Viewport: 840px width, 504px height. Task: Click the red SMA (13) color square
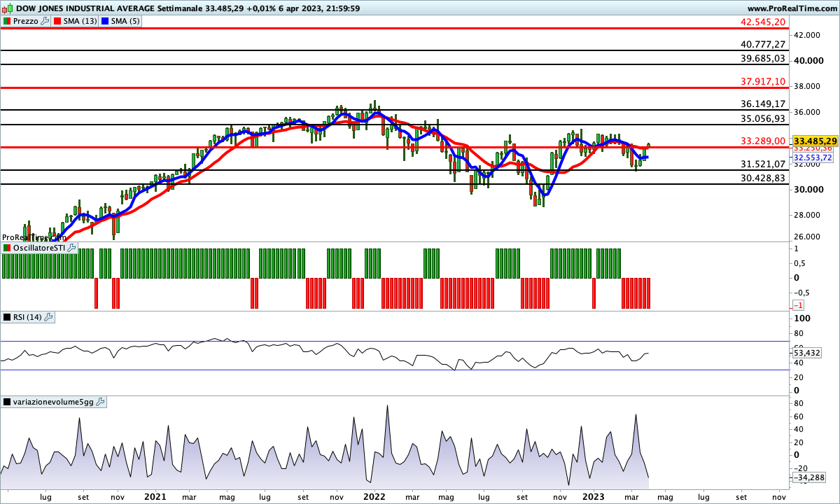(56, 21)
